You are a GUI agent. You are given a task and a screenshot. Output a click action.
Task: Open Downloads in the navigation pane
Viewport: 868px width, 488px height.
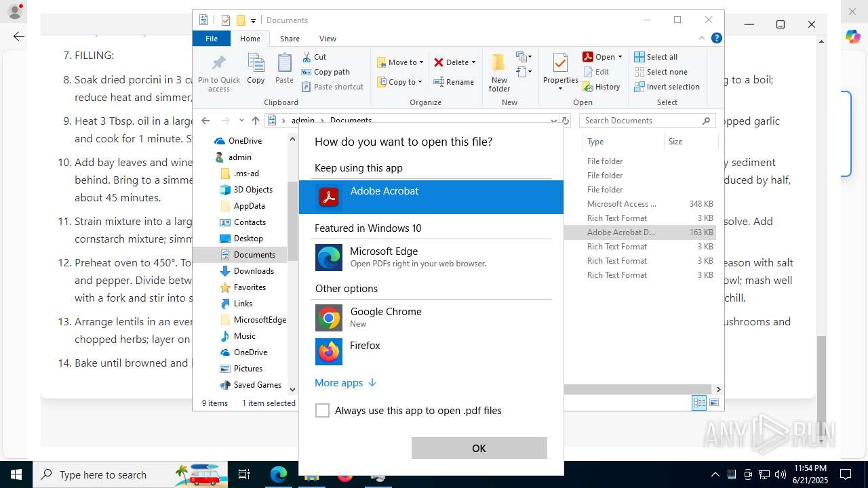click(254, 271)
